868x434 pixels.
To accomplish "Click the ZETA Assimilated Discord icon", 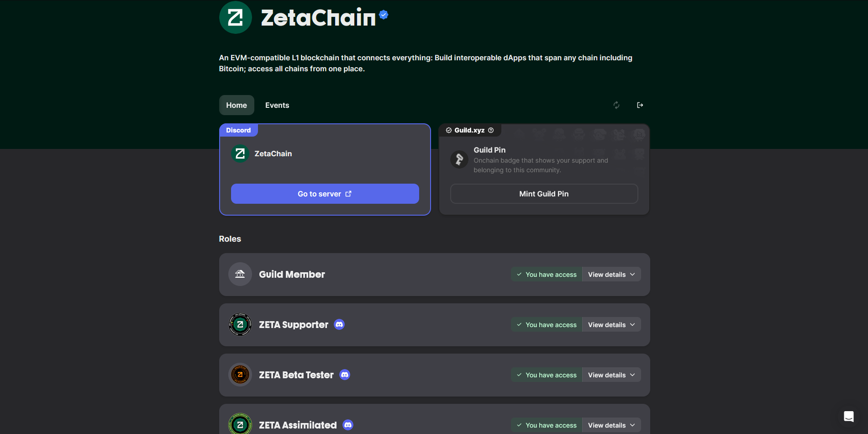I will (348, 425).
